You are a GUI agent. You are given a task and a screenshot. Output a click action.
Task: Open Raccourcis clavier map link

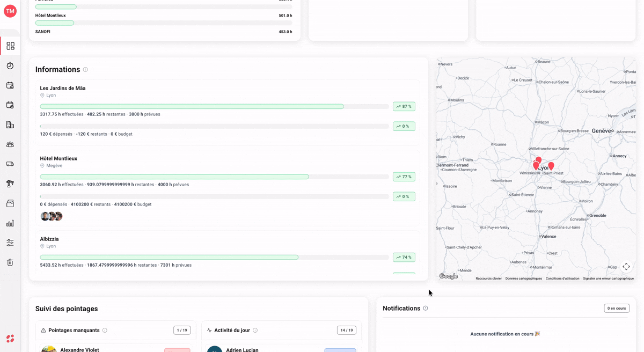pyautogui.click(x=488, y=278)
